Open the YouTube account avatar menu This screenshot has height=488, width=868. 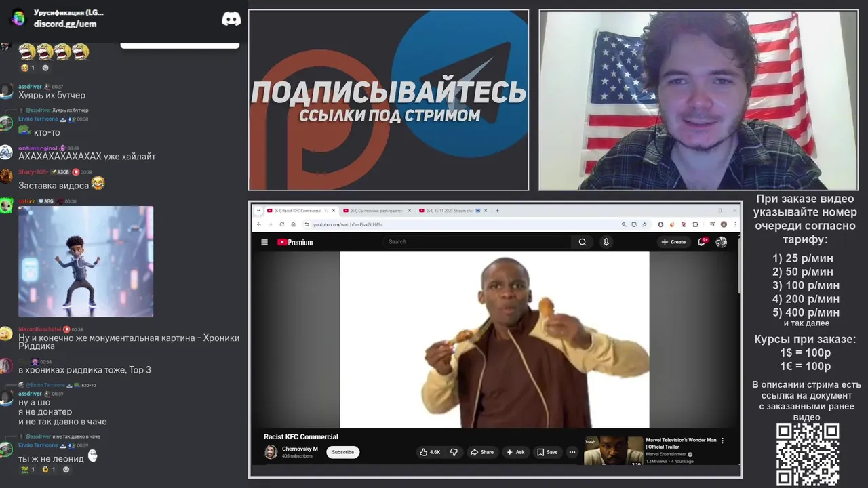coord(722,242)
